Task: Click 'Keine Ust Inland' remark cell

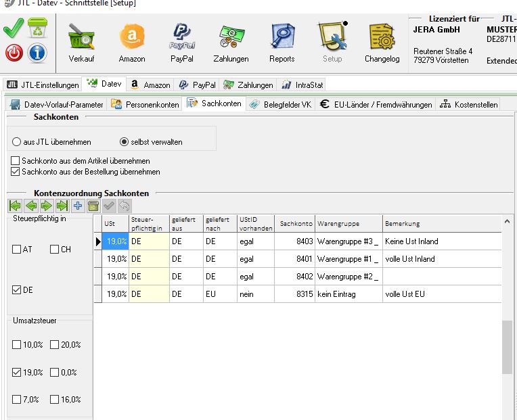Action: click(442, 241)
